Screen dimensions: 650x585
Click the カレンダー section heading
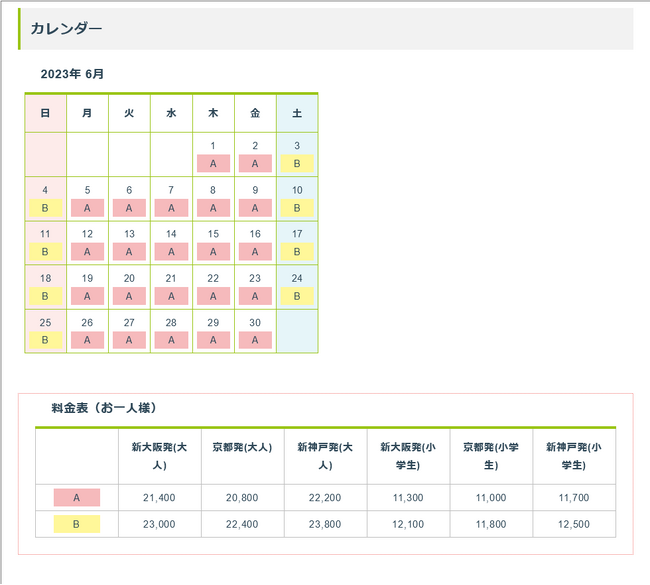[x=66, y=29]
